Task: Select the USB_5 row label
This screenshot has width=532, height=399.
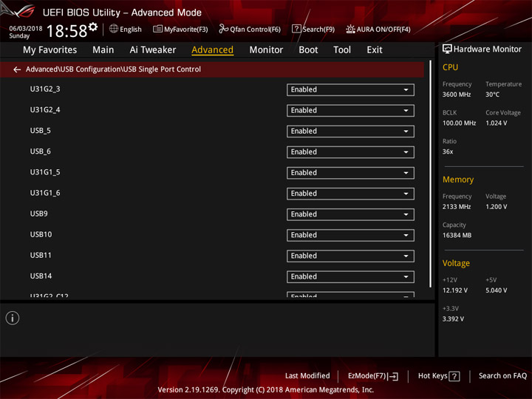Action: tap(41, 131)
